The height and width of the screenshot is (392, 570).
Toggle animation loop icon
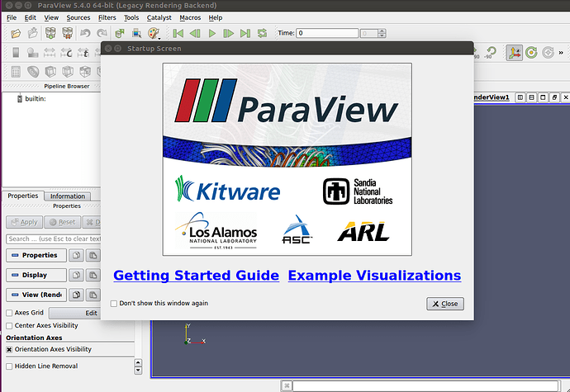tap(262, 34)
